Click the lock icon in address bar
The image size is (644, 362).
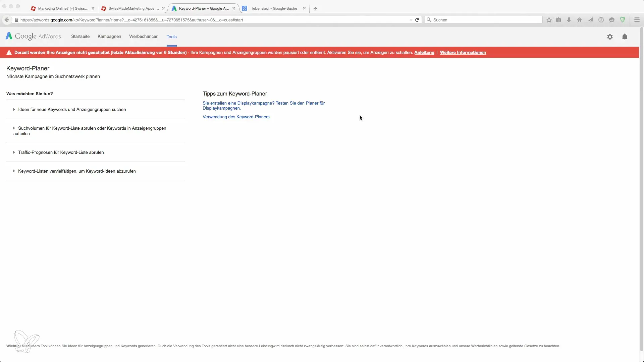pos(16,20)
